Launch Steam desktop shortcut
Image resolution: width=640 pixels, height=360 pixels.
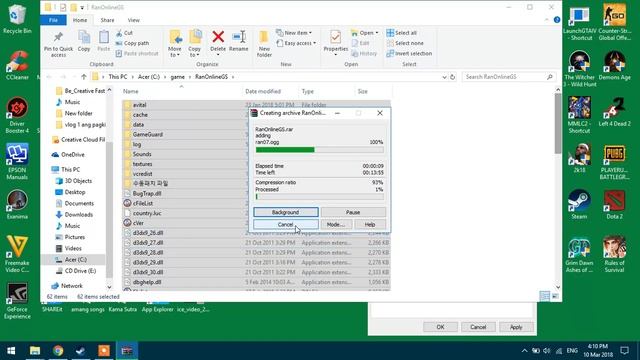579,204
